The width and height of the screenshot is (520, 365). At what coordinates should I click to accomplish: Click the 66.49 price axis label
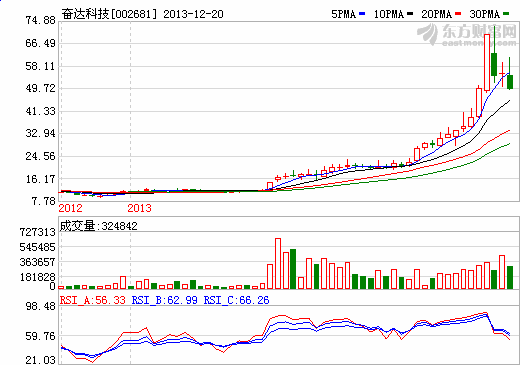coord(41,43)
